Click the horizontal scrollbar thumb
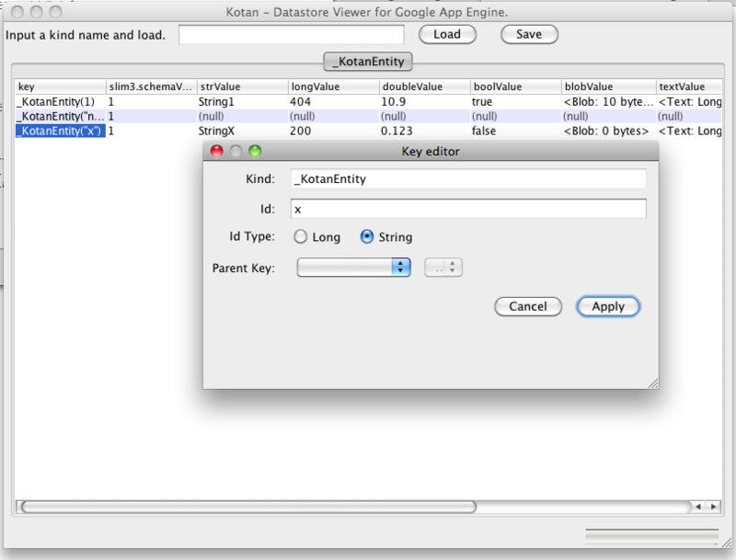 pos(248,507)
